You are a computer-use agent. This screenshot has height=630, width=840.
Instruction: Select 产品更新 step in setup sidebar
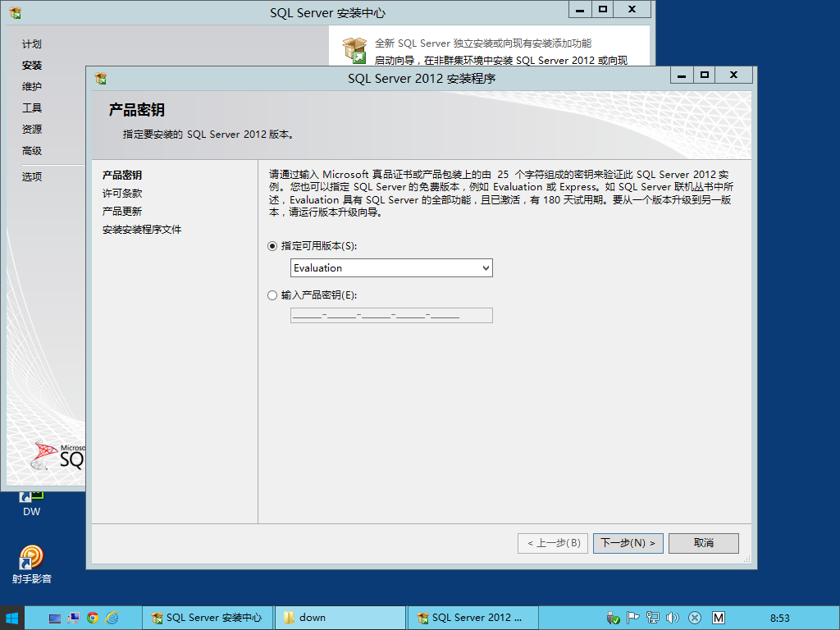[122, 212]
